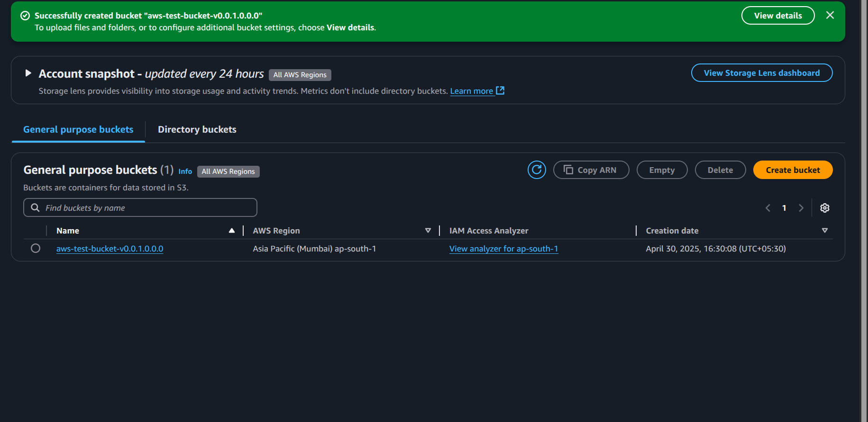Click the Asia Pacific (Mumbai) ap-south-1 cell

(x=314, y=249)
